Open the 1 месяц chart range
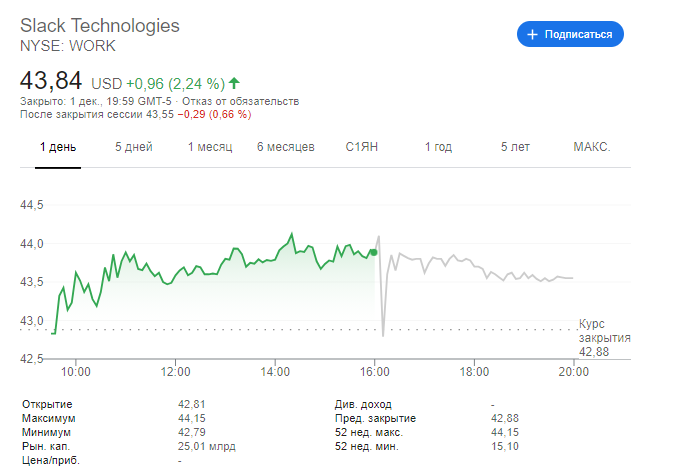 (210, 147)
